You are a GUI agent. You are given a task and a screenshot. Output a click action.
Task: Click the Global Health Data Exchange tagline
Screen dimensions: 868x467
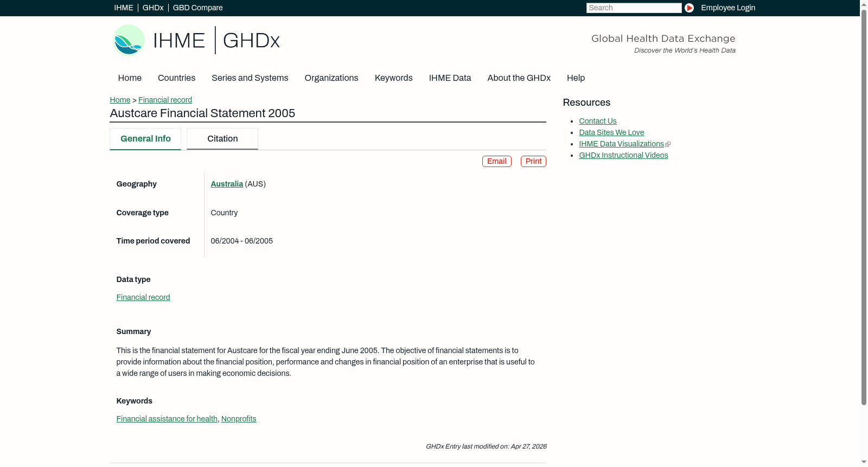click(663, 39)
